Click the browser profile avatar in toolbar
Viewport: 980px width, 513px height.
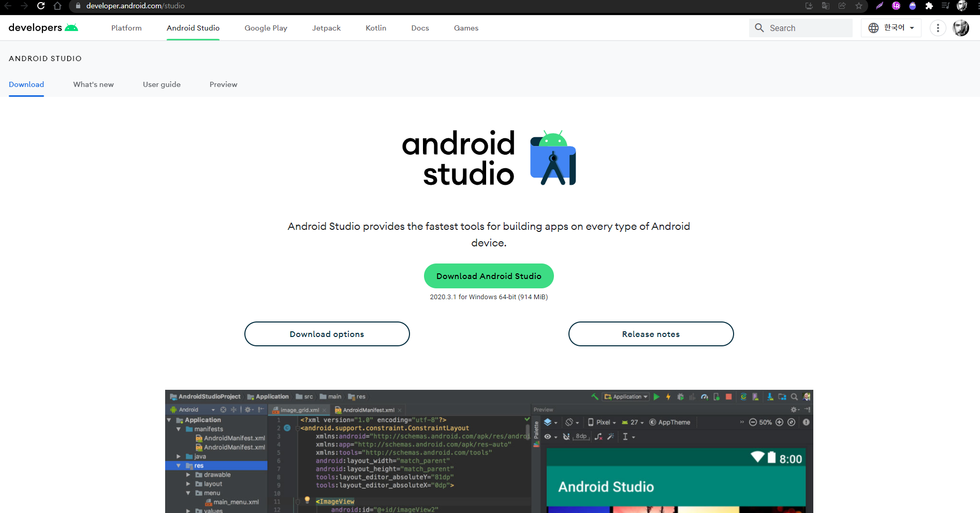pyautogui.click(x=962, y=6)
